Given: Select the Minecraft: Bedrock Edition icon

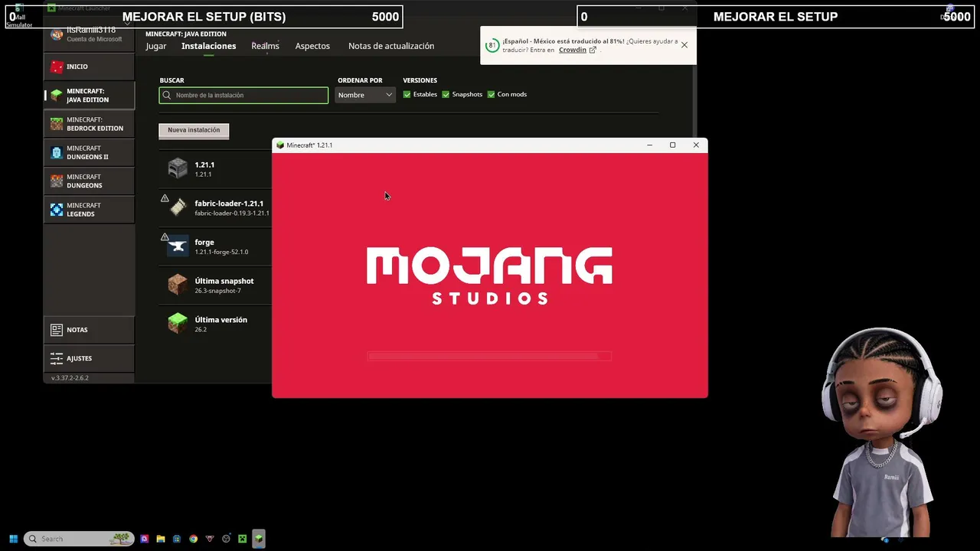Looking at the screenshot, I should click(x=57, y=124).
